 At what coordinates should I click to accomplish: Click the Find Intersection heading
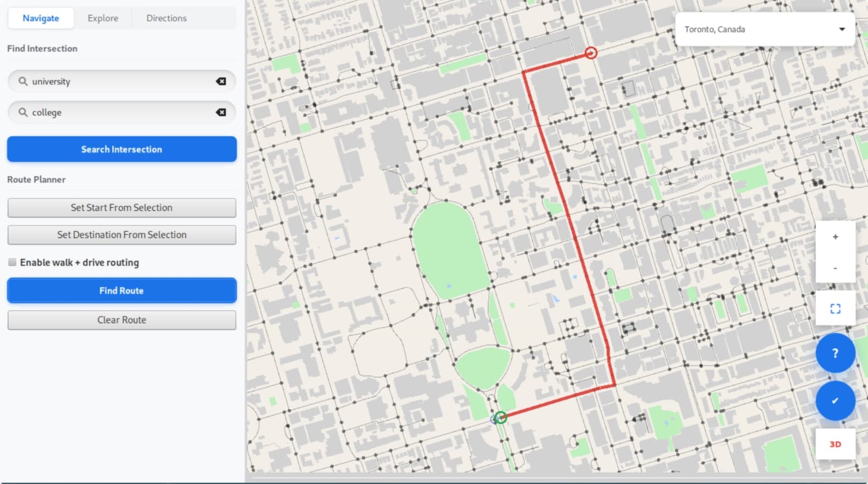coord(42,48)
